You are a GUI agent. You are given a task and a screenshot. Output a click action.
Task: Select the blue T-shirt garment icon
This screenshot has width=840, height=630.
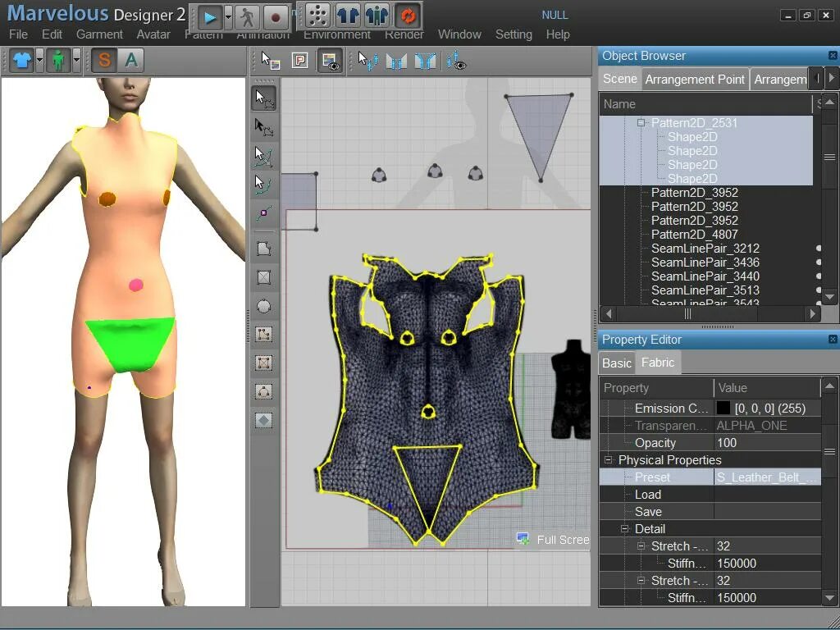tap(22, 60)
